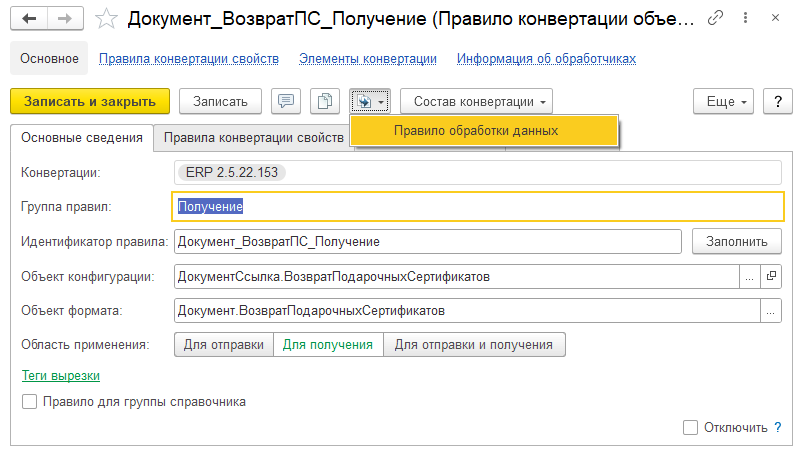The width and height of the screenshot is (798, 451).
Task: Select Для получения scope option
Action: (x=328, y=345)
